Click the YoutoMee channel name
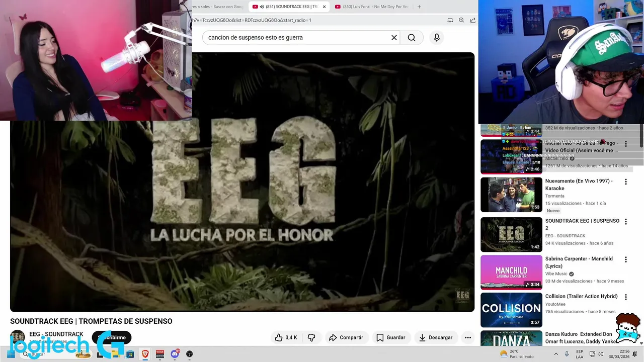Image resolution: width=644 pixels, height=362 pixels. pos(555,304)
